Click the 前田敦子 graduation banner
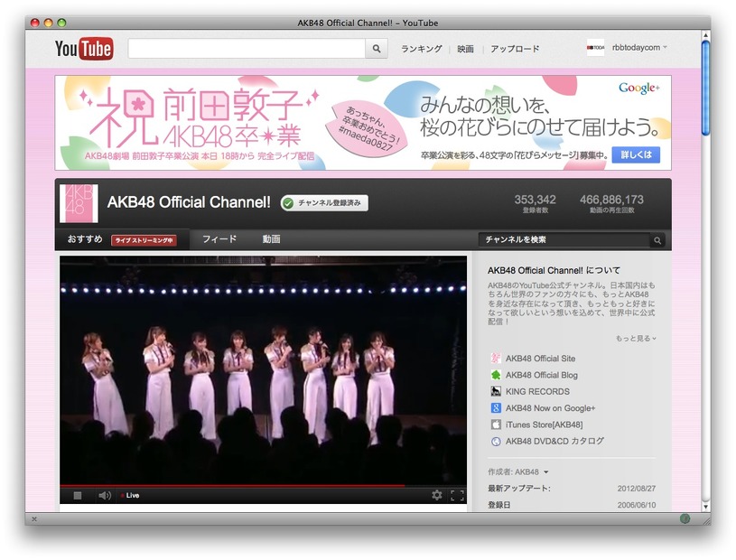The width and height of the screenshot is (736, 560). [363, 123]
